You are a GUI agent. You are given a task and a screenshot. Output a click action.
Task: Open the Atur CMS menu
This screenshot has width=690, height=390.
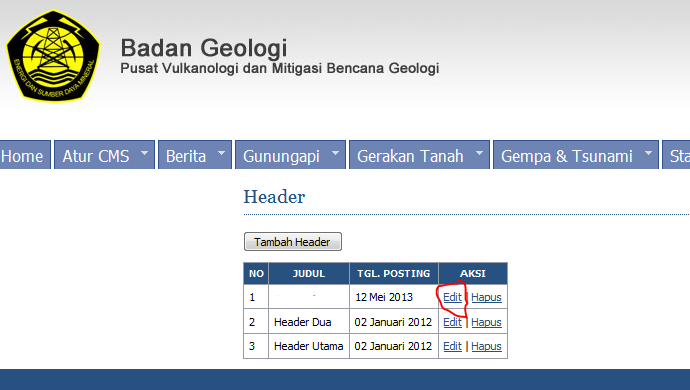coord(104,155)
